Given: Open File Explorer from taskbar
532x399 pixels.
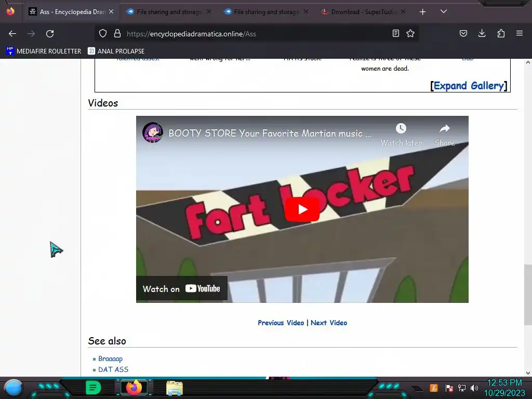Looking at the screenshot, I should [x=175, y=388].
